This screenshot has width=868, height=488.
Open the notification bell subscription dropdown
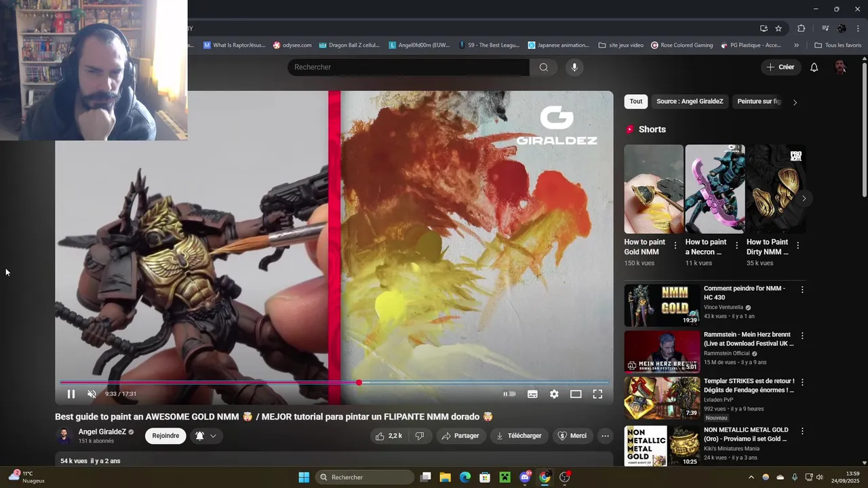pos(206,436)
